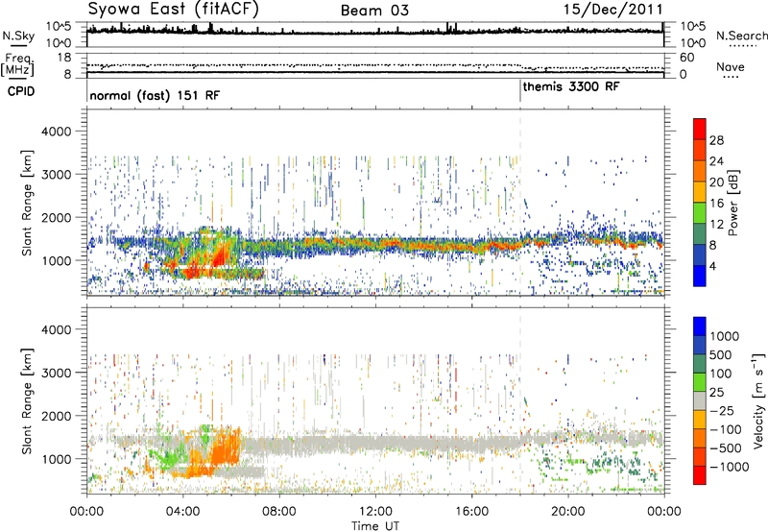Click the "60" label on the Nave axis
Screen dimensions: 768x532
686,58
